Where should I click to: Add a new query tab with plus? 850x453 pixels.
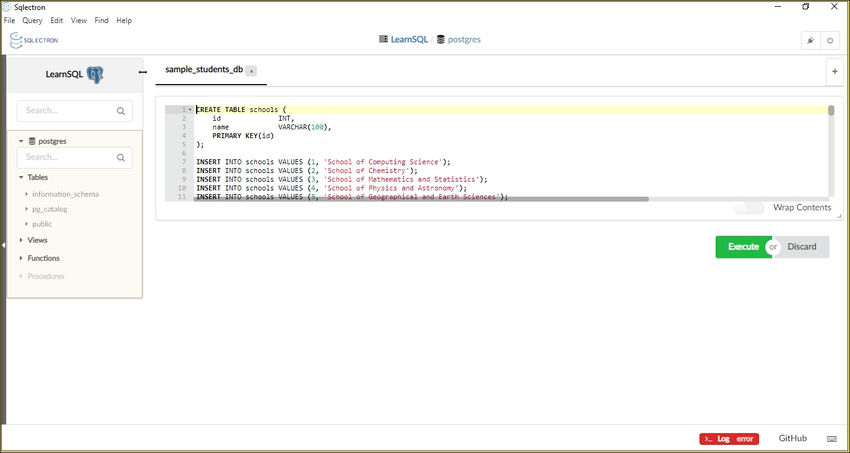834,72
